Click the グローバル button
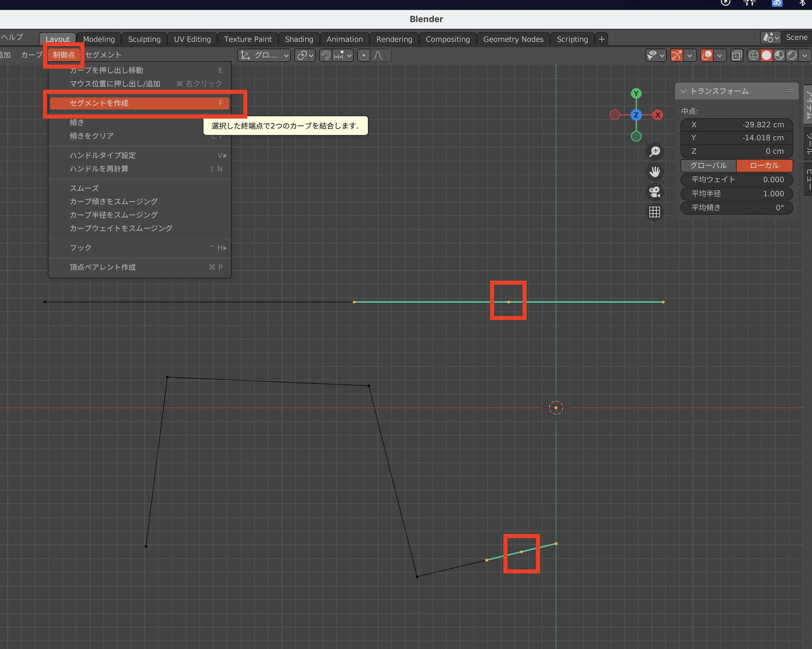The image size is (812, 649). coord(708,165)
